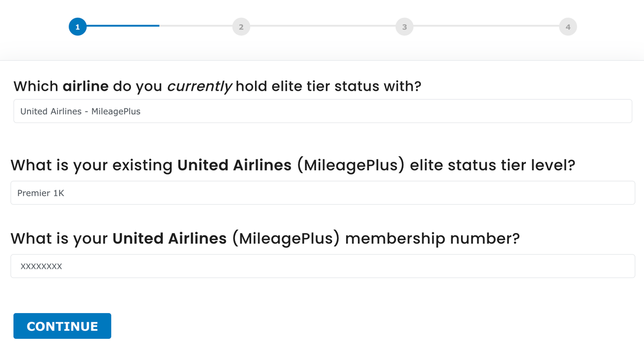
Task: Focus the membership number input field
Action: click(x=323, y=266)
